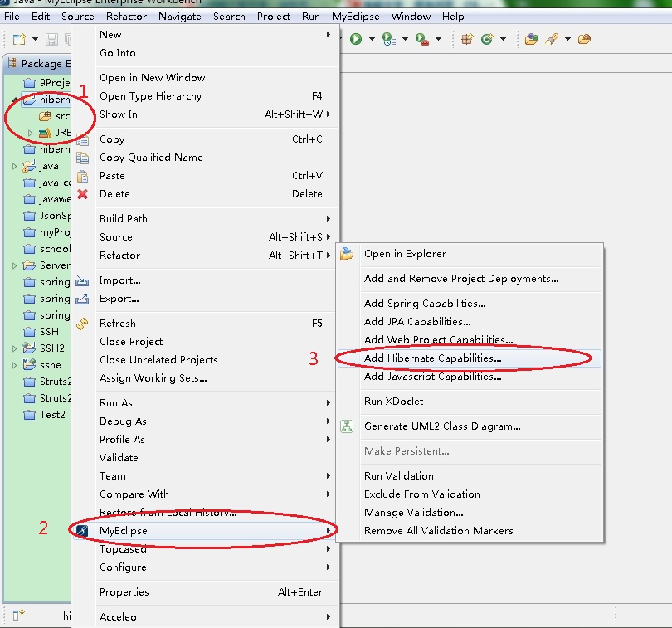672x628 pixels.
Task: Click the UML2 class diagram icon
Action: (347, 426)
